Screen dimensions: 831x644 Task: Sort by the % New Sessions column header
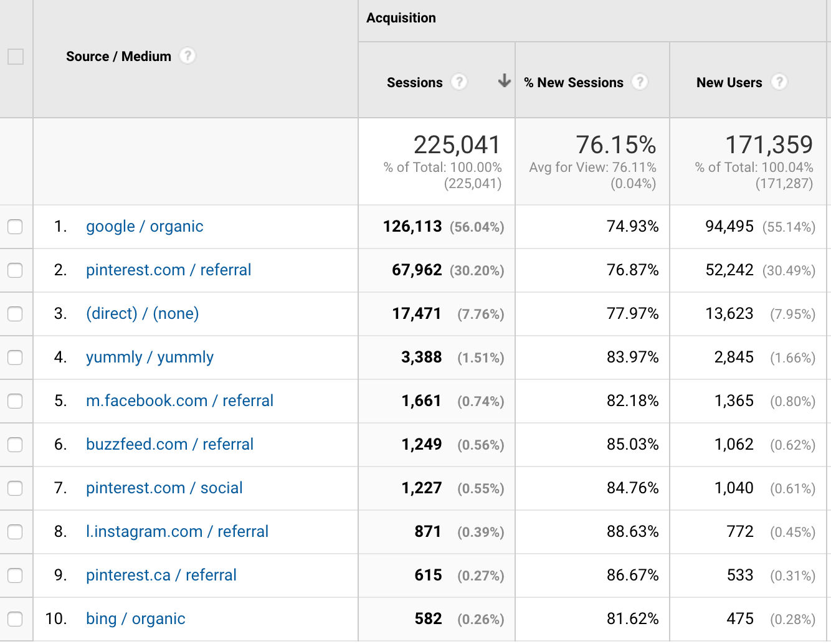573,82
